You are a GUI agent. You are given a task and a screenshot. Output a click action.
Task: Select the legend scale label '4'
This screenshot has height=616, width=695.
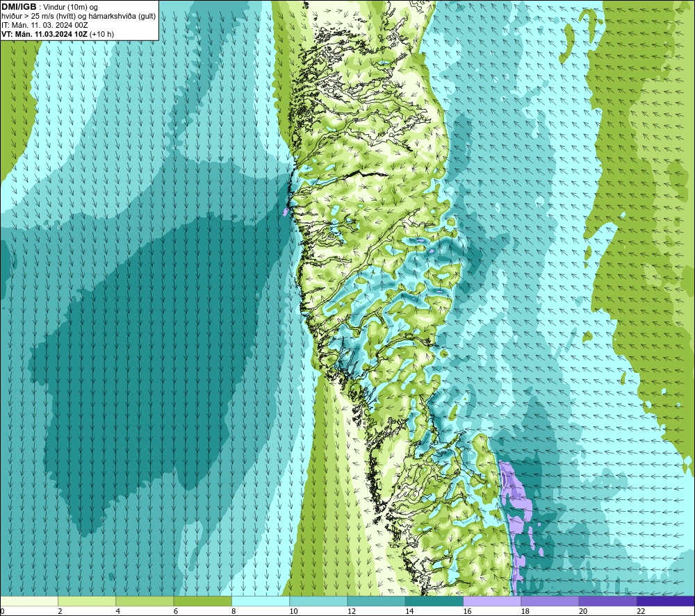click(x=118, y=612)
